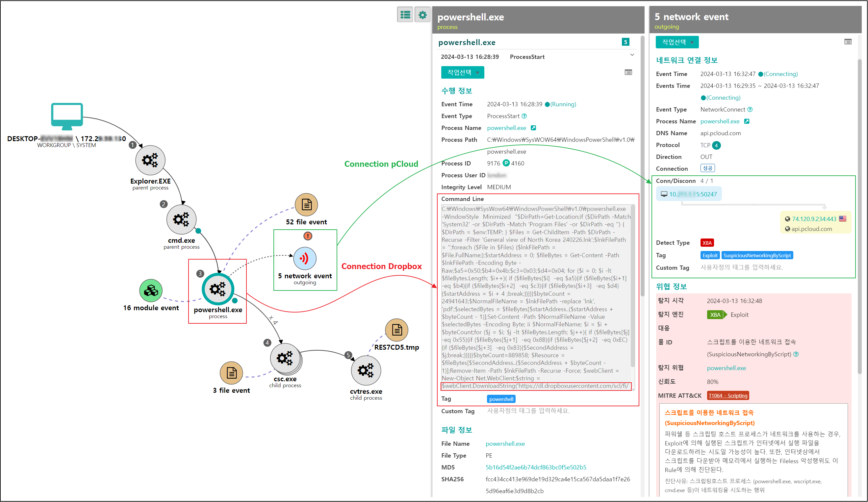Screen dimensions: 868x502
Task: Click the US flag icon next to remote IP
Action: point(843,219)
